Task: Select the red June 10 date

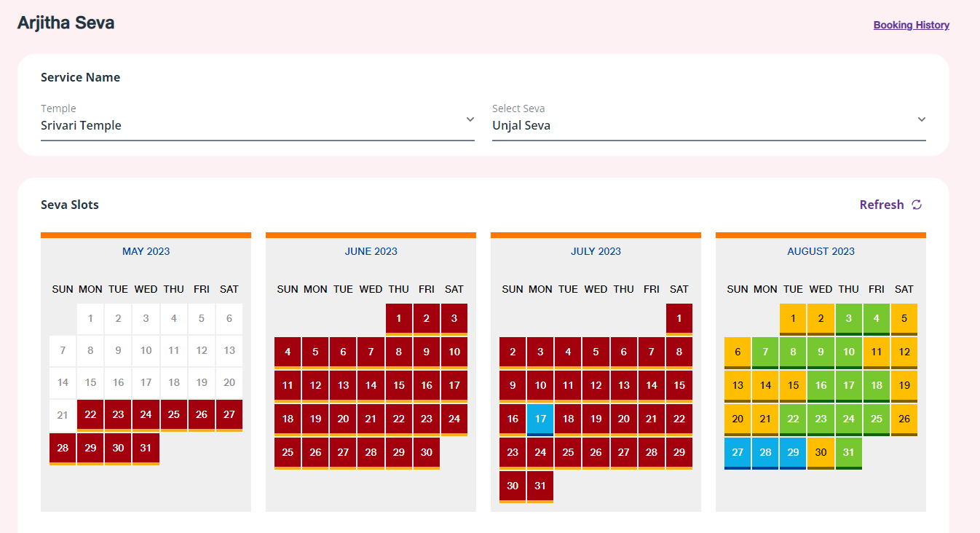Action: pos(454,353)
